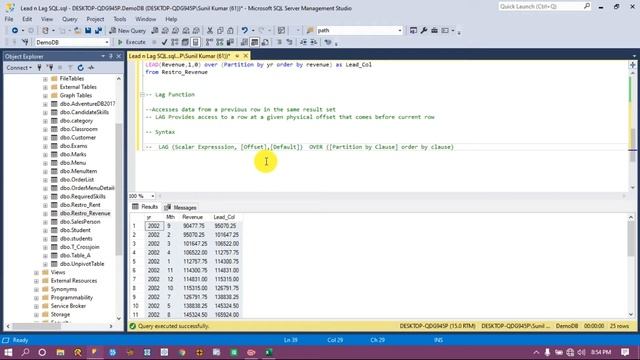Undo the last edit
The width and height of the screenshot is (640, 360).
click(x=244, y=31)
